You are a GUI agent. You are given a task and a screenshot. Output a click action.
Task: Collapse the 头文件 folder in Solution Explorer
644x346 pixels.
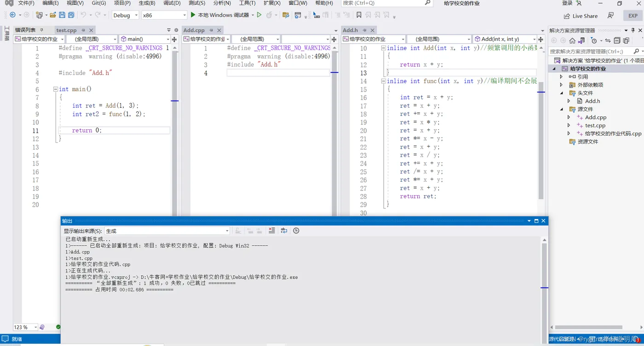click(x=561, y=93)
